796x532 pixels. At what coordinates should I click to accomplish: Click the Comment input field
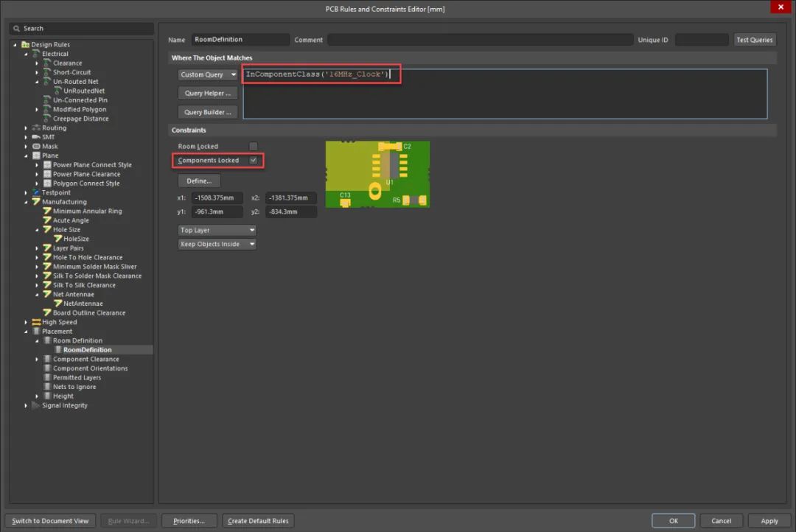click(x=480, y=40)
